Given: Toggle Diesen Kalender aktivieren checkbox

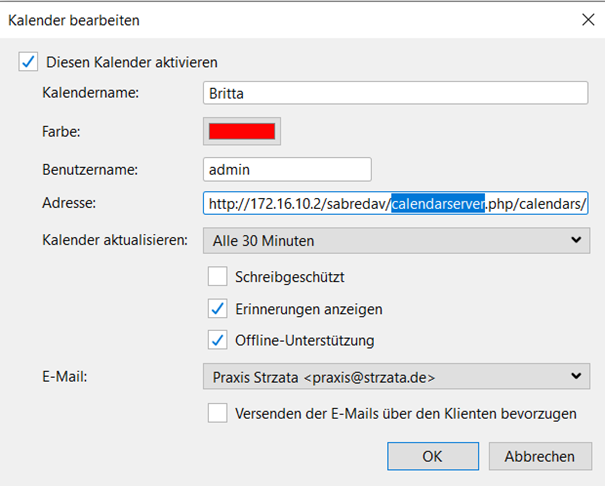Looking at the screenshot, I should pyautogui.click(x=28, y=62).
